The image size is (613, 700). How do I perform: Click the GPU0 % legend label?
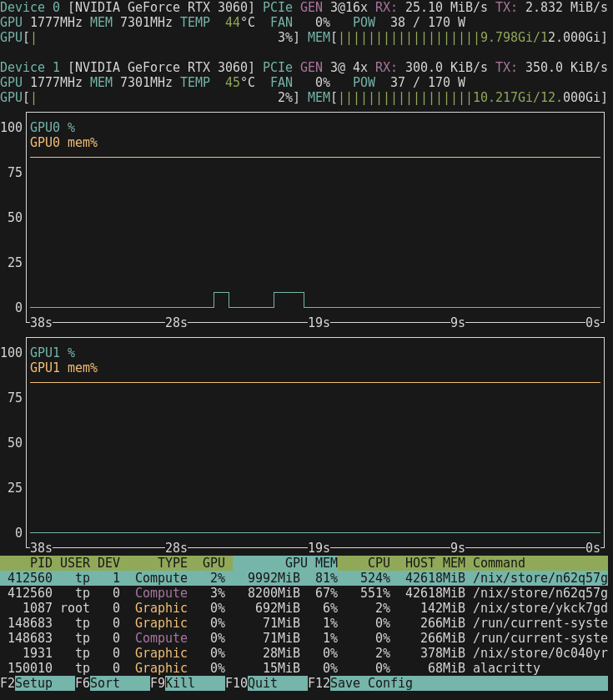coord(53,128)
